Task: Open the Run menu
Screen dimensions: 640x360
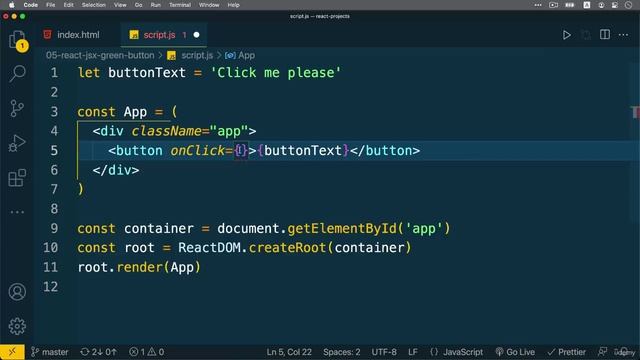Action: point(156,5)
